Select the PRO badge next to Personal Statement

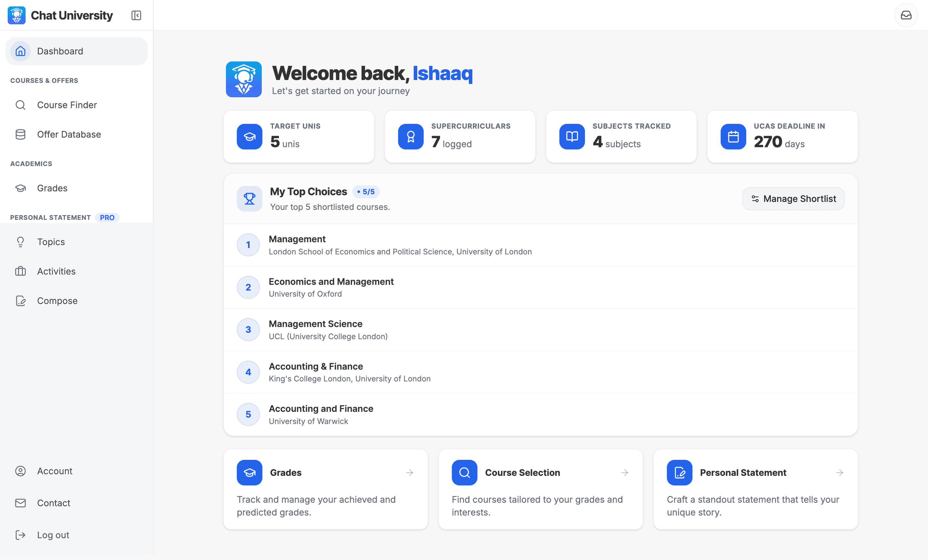[107, 217]
